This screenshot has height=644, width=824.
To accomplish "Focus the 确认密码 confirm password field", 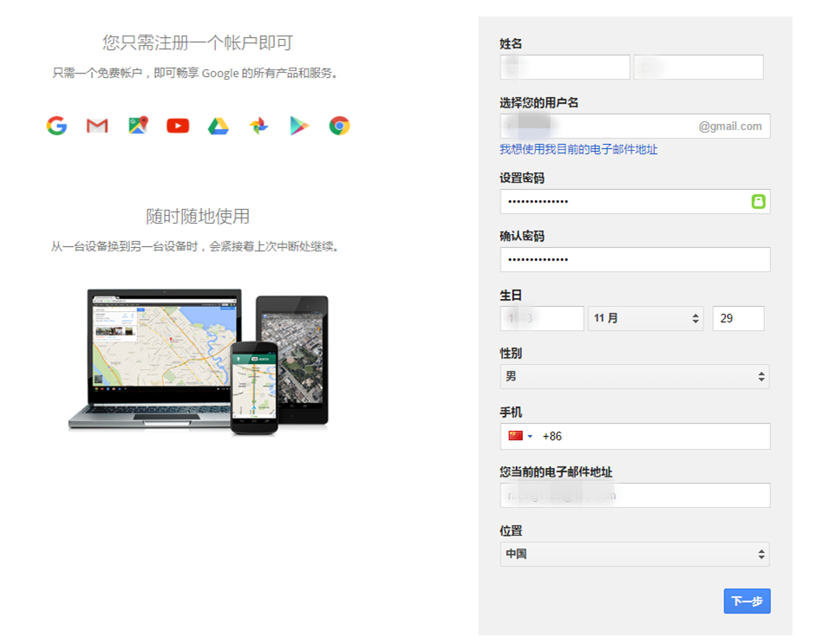I will click(635, 259).
